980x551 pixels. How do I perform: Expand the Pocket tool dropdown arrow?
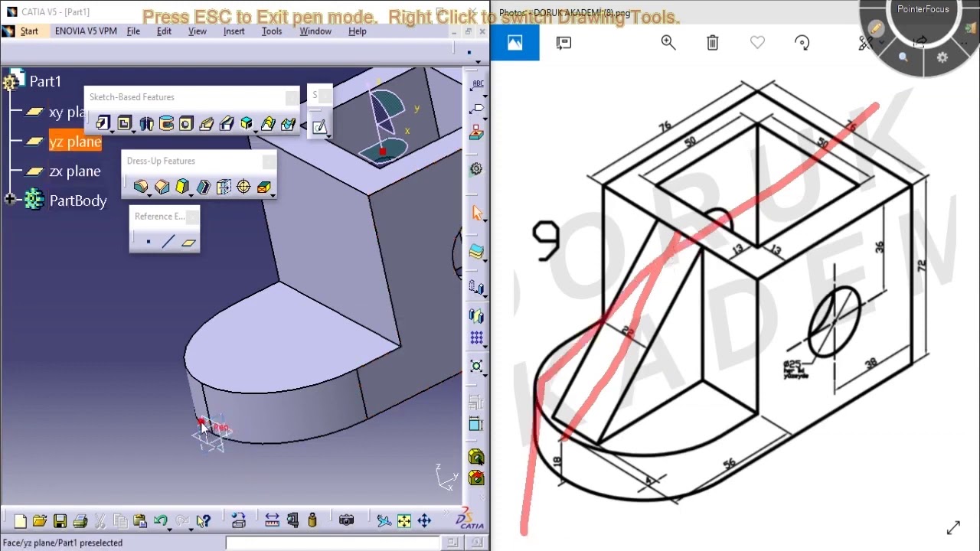click(133, 131)
